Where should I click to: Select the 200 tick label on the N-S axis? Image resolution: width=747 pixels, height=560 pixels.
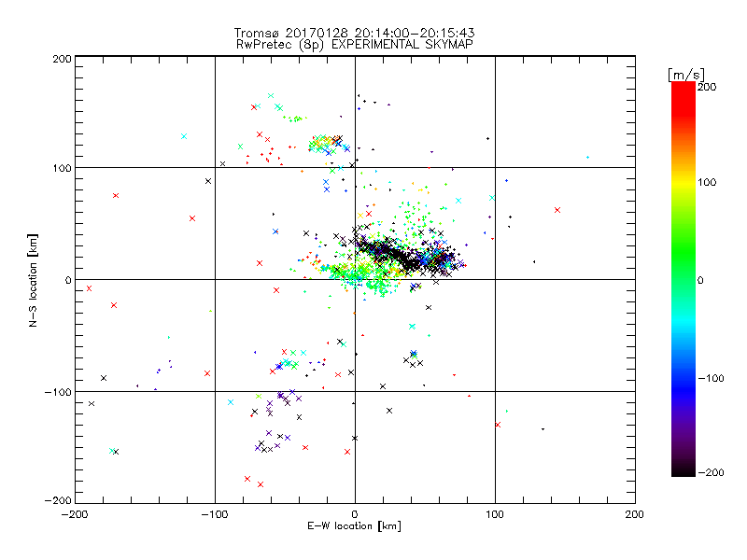coord(62,59)
